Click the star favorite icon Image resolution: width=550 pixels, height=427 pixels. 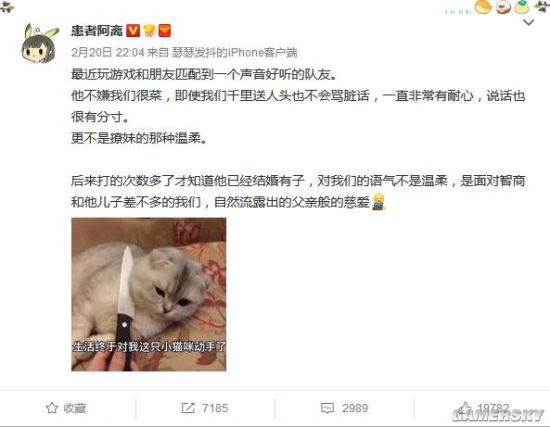coord(52,408)
